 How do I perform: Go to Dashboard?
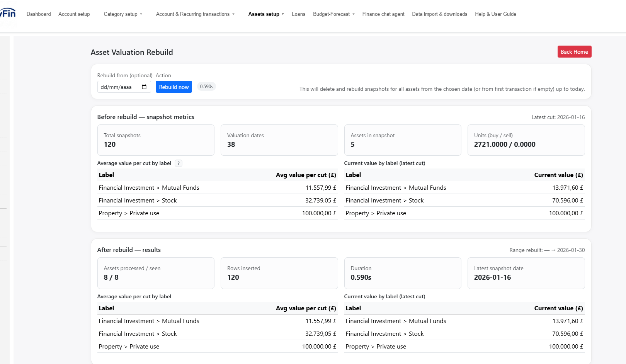click(39, 14)
